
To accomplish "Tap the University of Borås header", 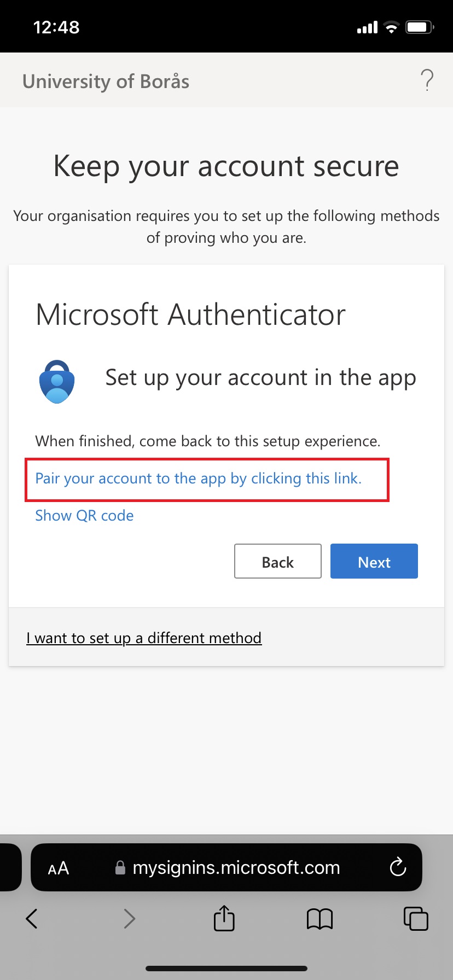I will (106, 81).
